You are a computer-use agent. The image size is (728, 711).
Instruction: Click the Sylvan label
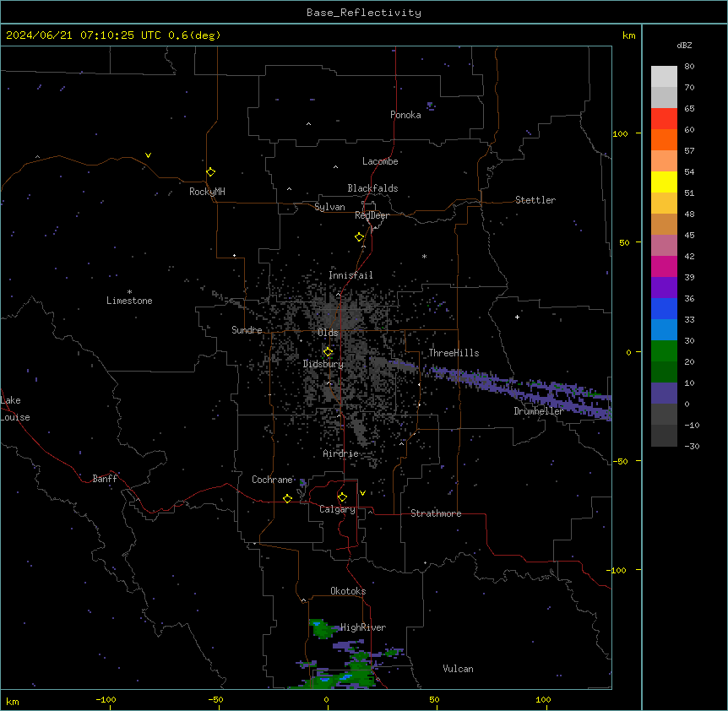(329, 207)
